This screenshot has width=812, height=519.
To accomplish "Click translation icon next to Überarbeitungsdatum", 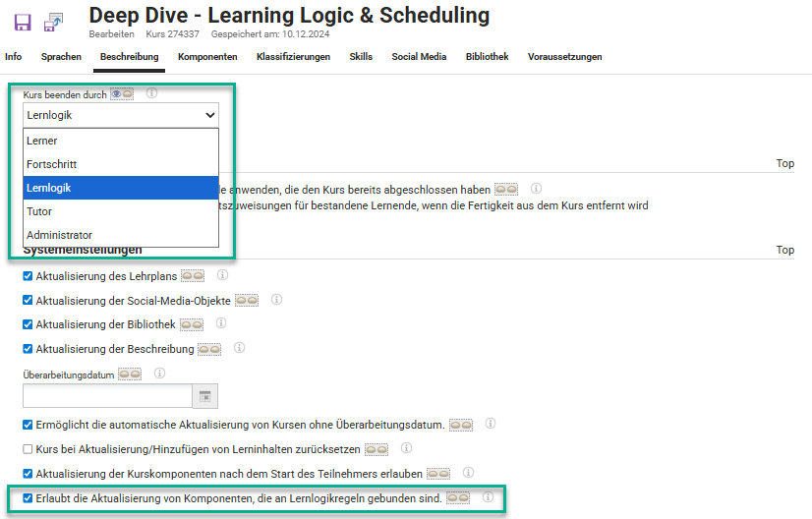I will click(x=130, y=374).
